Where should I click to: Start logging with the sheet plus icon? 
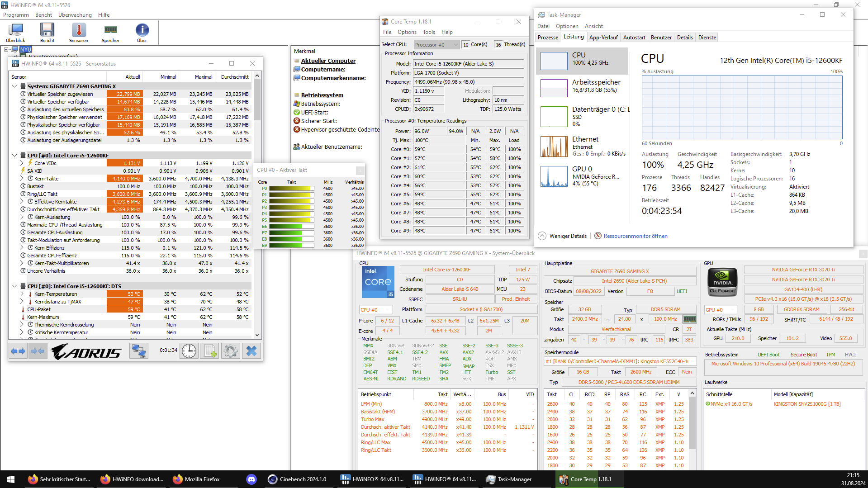pos(210,351)
